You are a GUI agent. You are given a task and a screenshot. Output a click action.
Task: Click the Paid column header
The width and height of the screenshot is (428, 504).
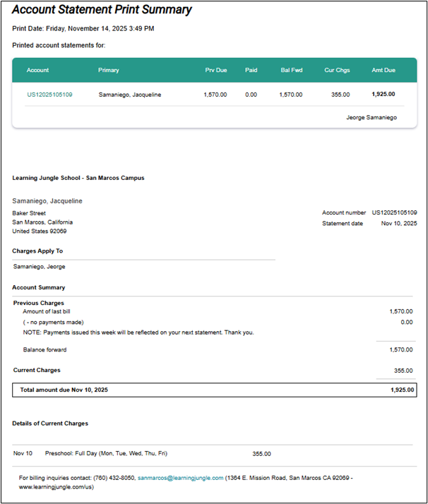(251, 70)
